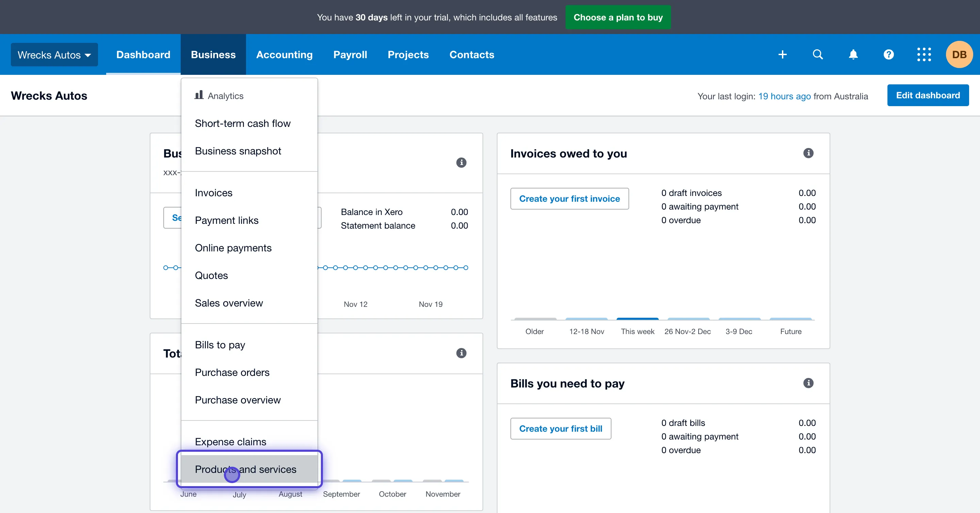The width and height of the screenshot is (980, 513).
Task: Click the 0 draft bills row
Action: 738,423
